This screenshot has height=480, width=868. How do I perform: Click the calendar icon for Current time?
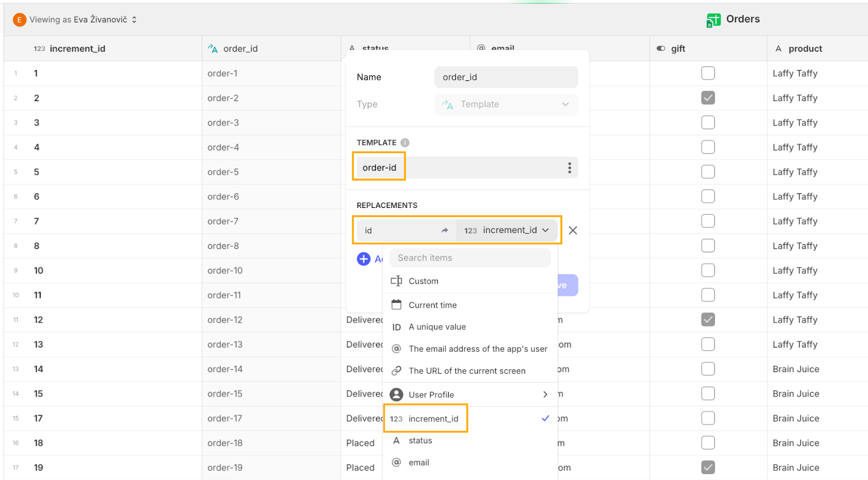397,305
